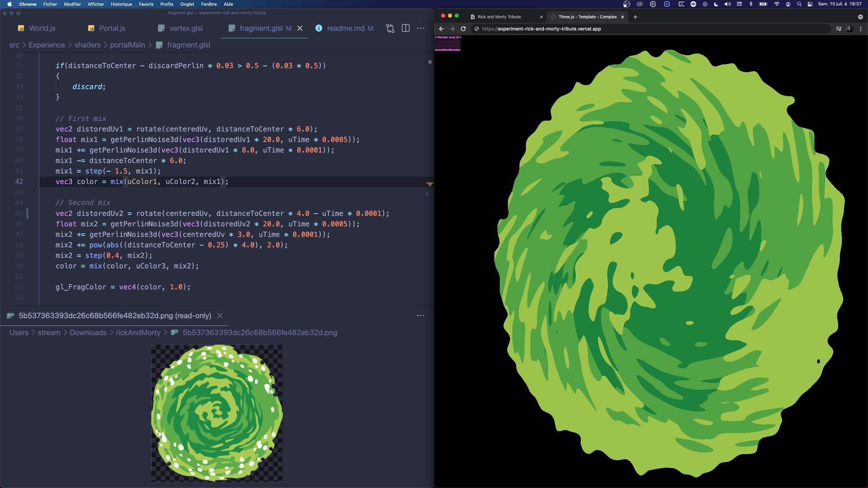Image resolution: width=868 pixels, height=488 pixels.
Task: Reload the Chrome page
Action: (x=463, y=29)
